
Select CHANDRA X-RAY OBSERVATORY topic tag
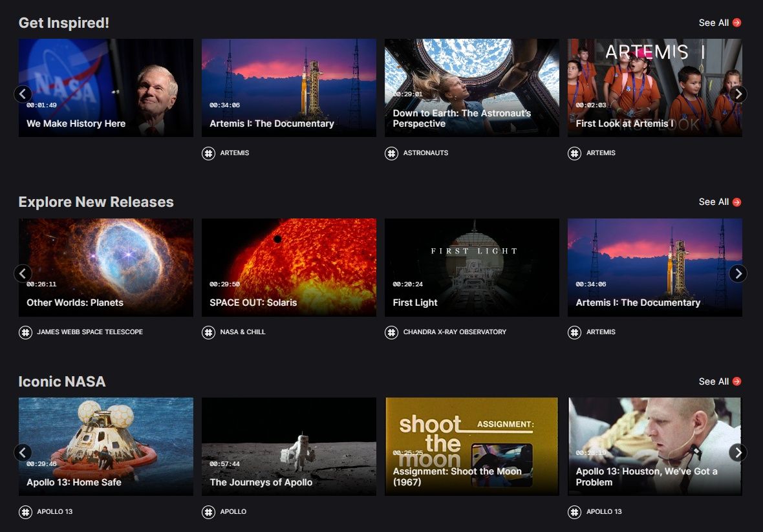(x=455, y=332)
